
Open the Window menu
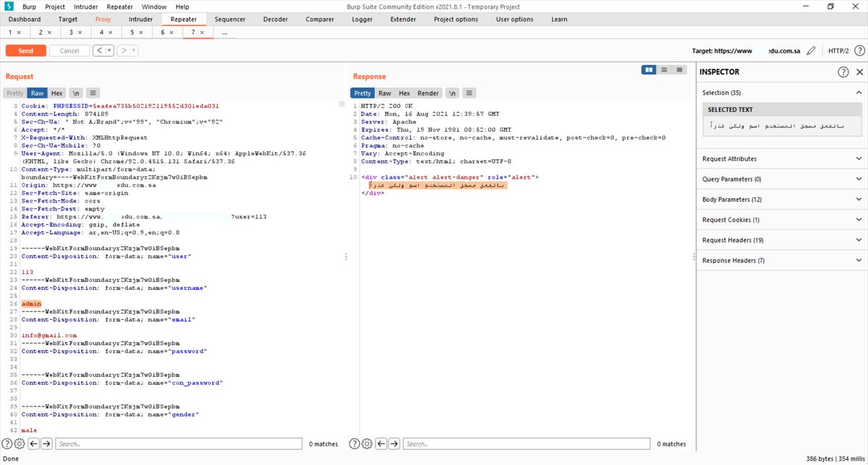pyautogui.click(x=154, y=7)
